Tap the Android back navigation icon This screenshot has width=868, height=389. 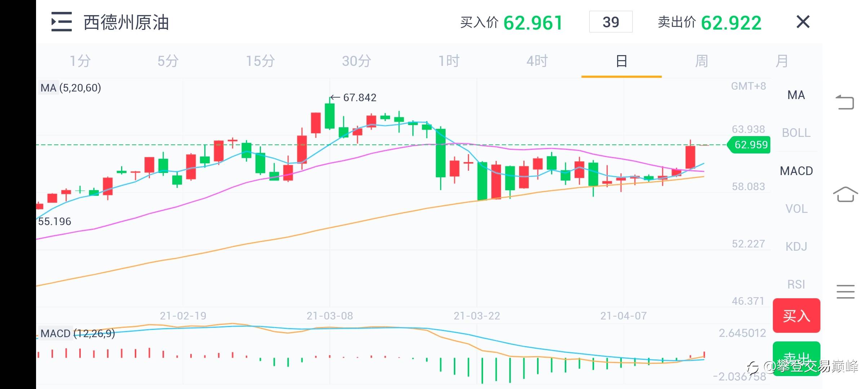[845, 102]
